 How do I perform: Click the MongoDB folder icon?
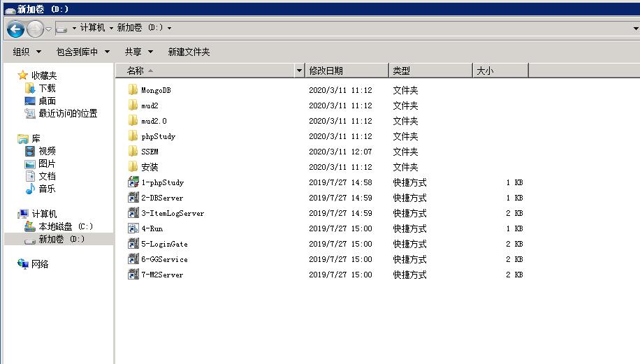(133, 90)
